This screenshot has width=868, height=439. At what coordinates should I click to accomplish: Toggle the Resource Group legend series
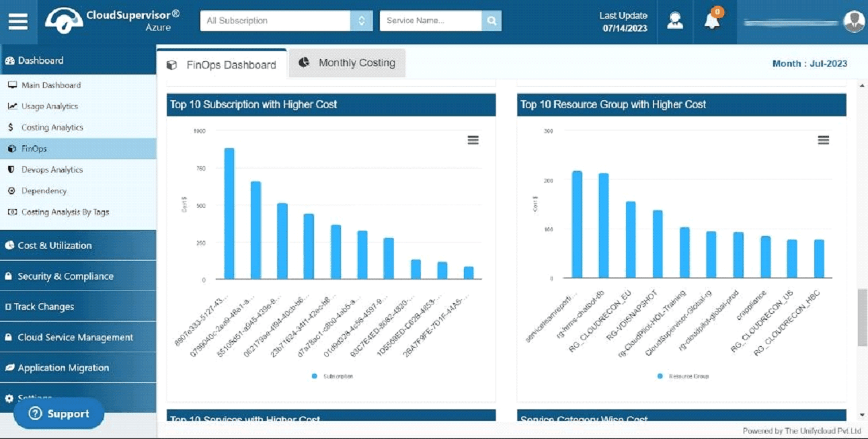click(682, 376)
